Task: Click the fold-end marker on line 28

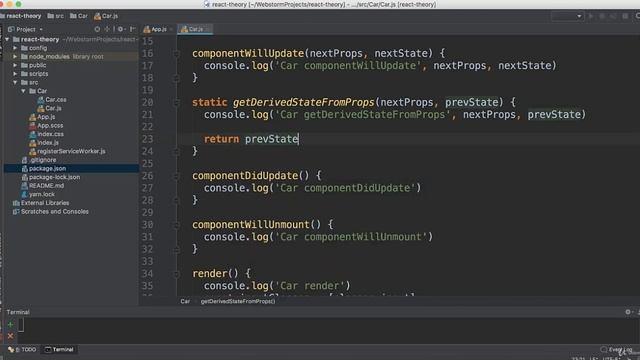Action: tap(176, 200)
